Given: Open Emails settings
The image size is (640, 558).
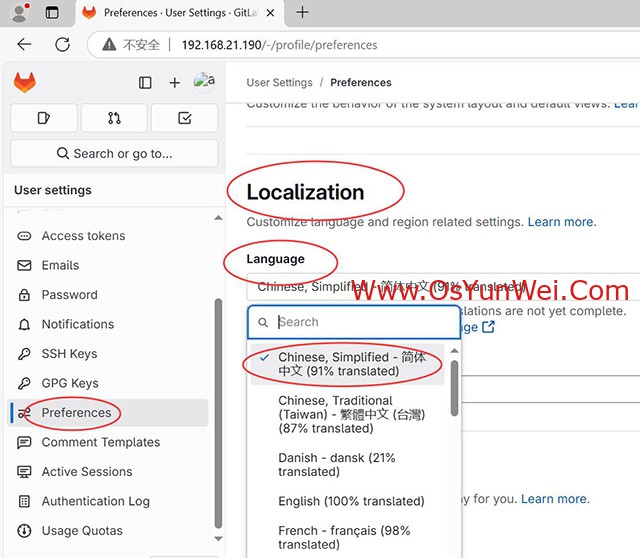Looking at the screenshot, I should pyautogui.click(x=60, y=265).
